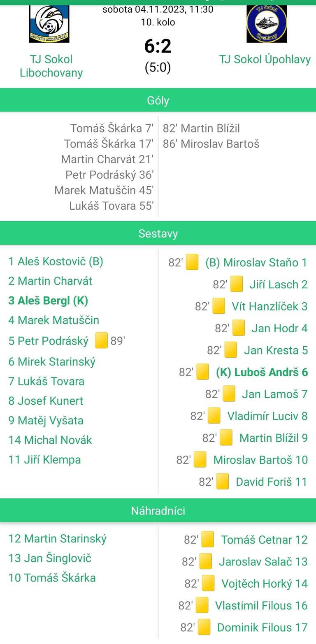
Task: Click yellow card next to Dominik Filous
Action: pyautogui.click(x=204, y=627)
